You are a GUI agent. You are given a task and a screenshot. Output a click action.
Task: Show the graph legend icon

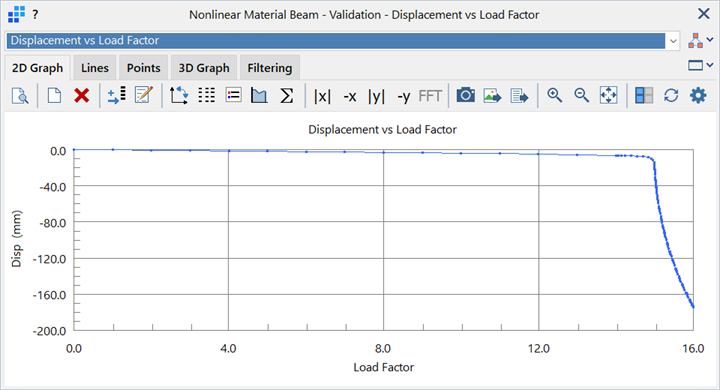(233, 96)
